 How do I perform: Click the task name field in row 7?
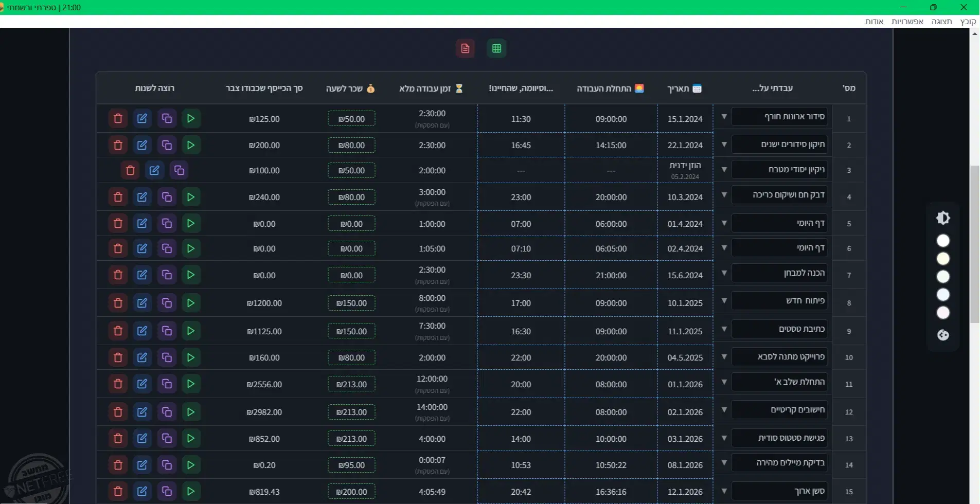pos(779,273)
